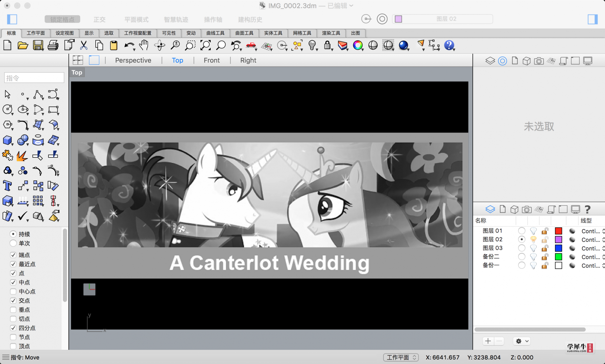
Task: Toggle the 正交 button
Action: (99, 19)
